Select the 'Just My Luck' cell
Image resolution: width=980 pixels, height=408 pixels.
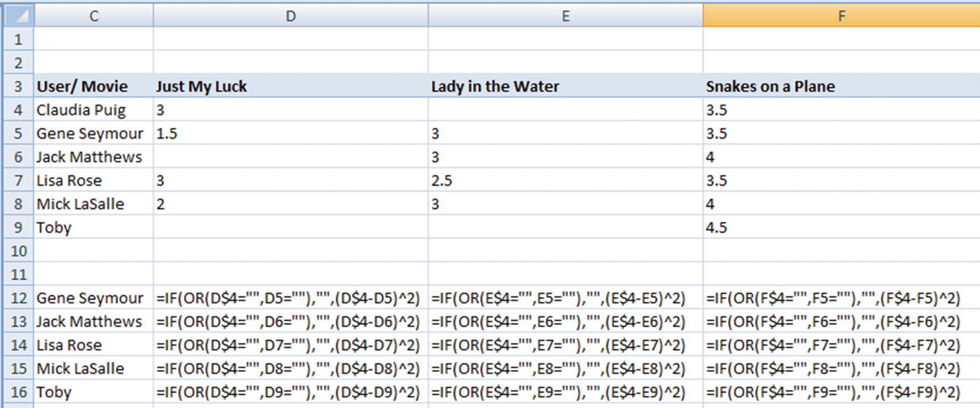tap(202, 86)
